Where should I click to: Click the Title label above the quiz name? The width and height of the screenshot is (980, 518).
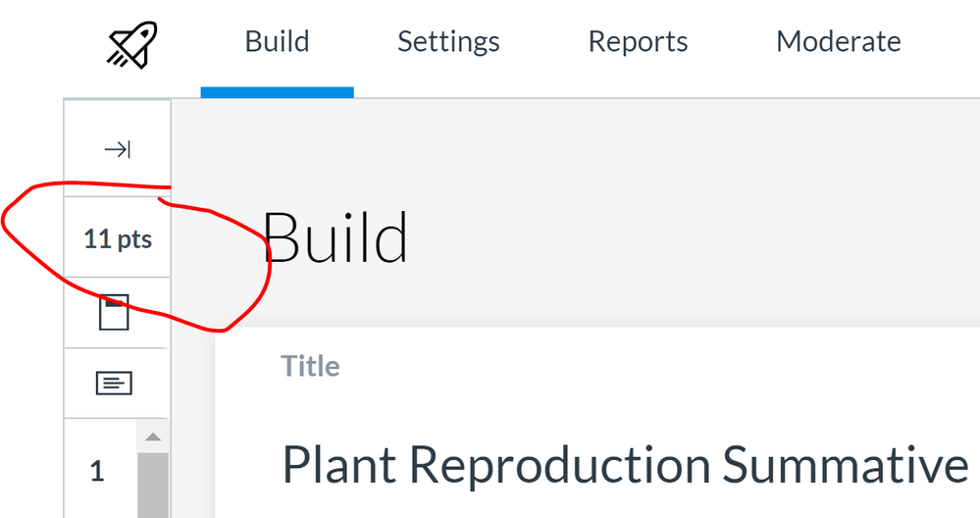tap(310, 366)
